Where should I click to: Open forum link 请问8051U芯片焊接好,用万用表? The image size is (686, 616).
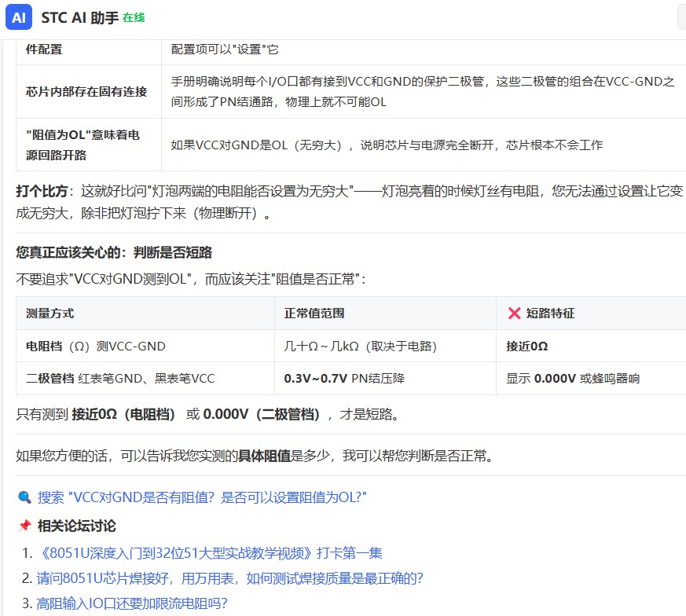point(229,578)
